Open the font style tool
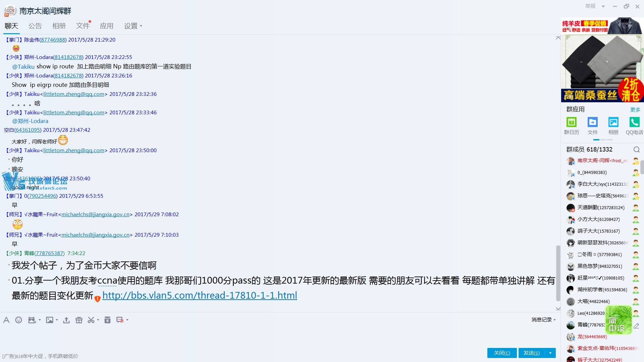 [6, 320]
